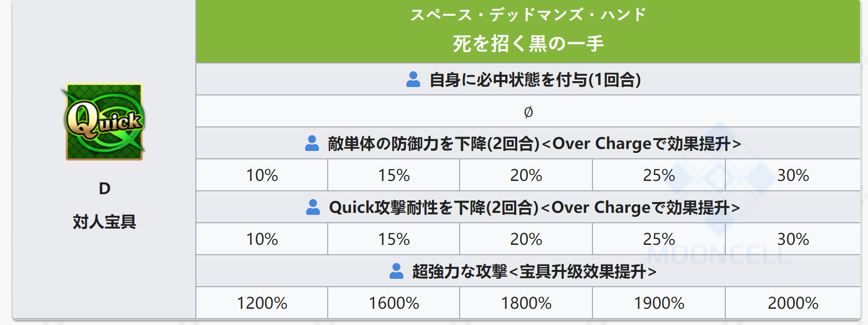Select the 死を招く黒の一手 title header
Screen dimensions: 868x325
pyautogui.click(x=528, y=43)
